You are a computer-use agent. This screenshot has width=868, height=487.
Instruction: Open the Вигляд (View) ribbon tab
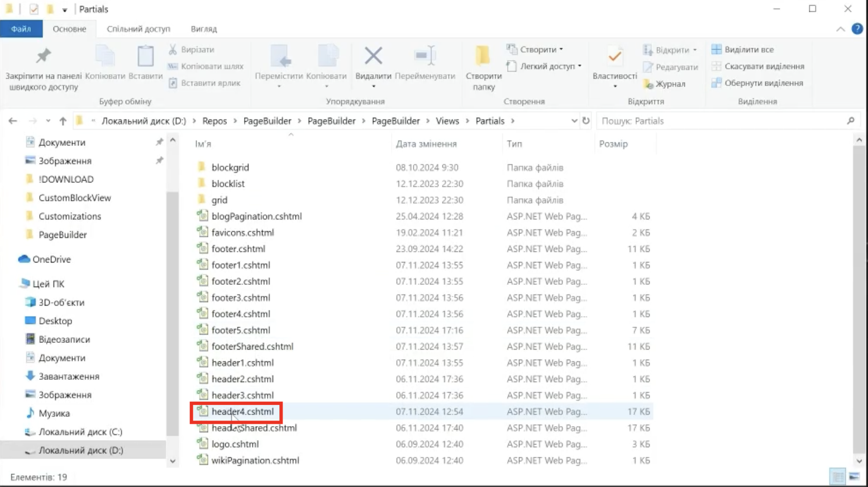click(203, 29)
